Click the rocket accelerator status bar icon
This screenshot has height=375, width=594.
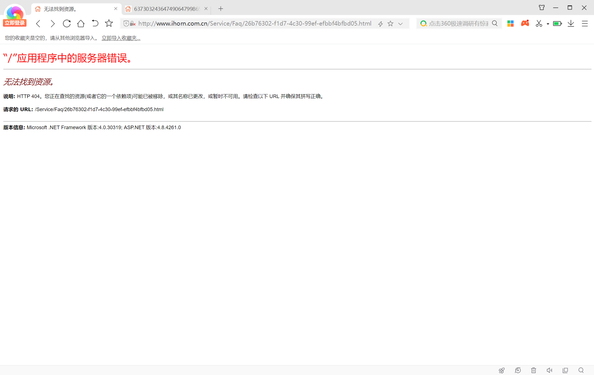pyautogui.click(x=502, y=370)
